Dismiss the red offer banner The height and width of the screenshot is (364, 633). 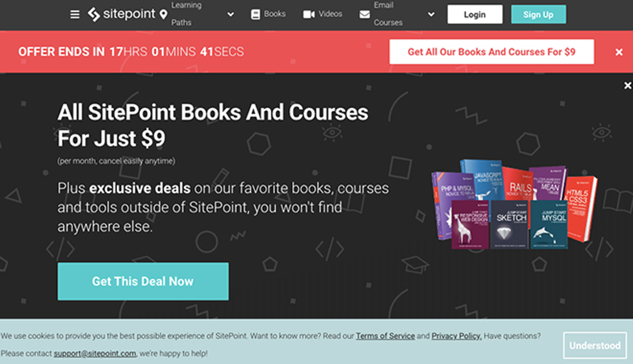click(x=619, y=52)
